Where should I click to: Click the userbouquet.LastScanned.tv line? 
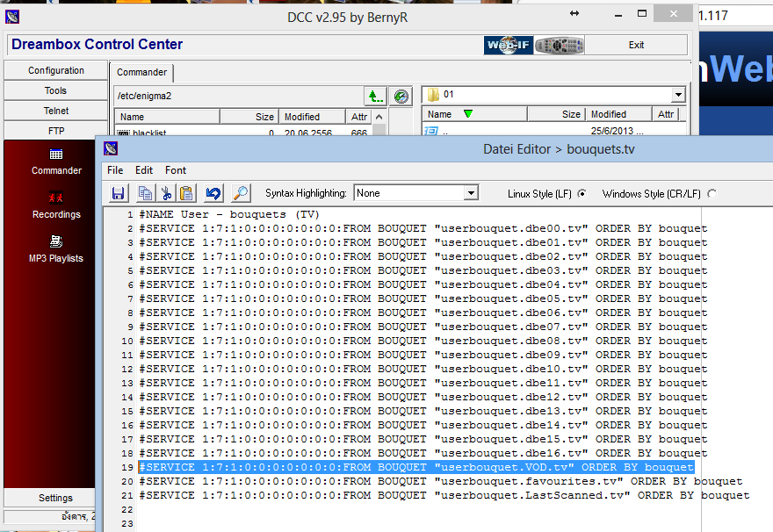pos(444,495)
